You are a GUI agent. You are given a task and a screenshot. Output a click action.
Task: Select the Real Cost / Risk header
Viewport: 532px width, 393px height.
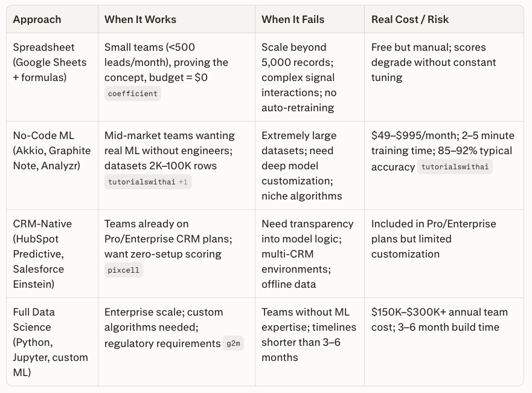coord(410,19)
